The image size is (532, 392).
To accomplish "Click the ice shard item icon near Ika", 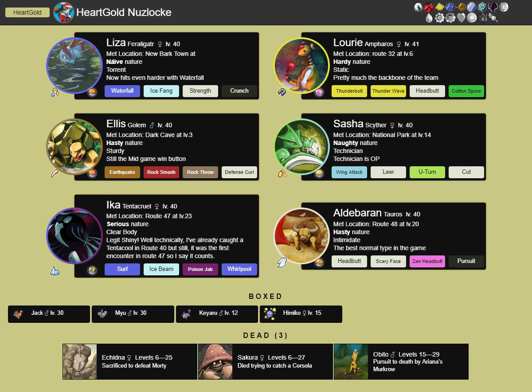I will tap(55, 270).
